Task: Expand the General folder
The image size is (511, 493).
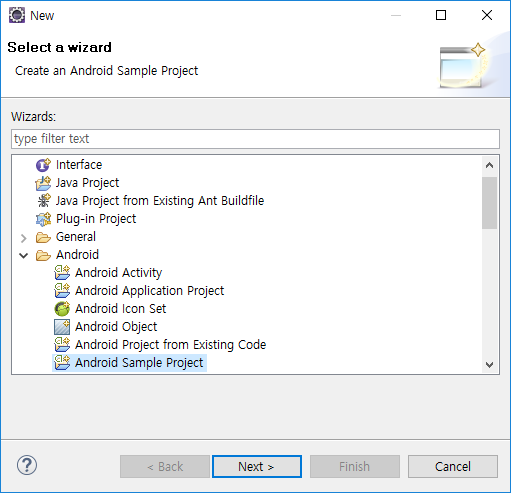Action: click(x=23, y=238)
